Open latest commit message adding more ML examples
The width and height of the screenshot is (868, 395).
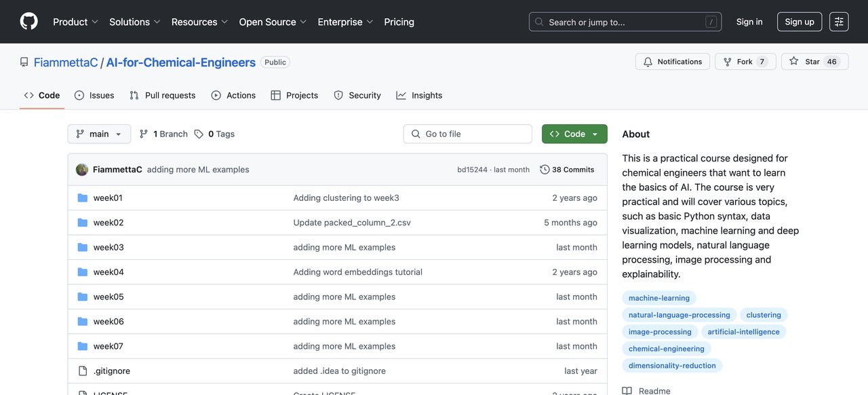(198, 170)
